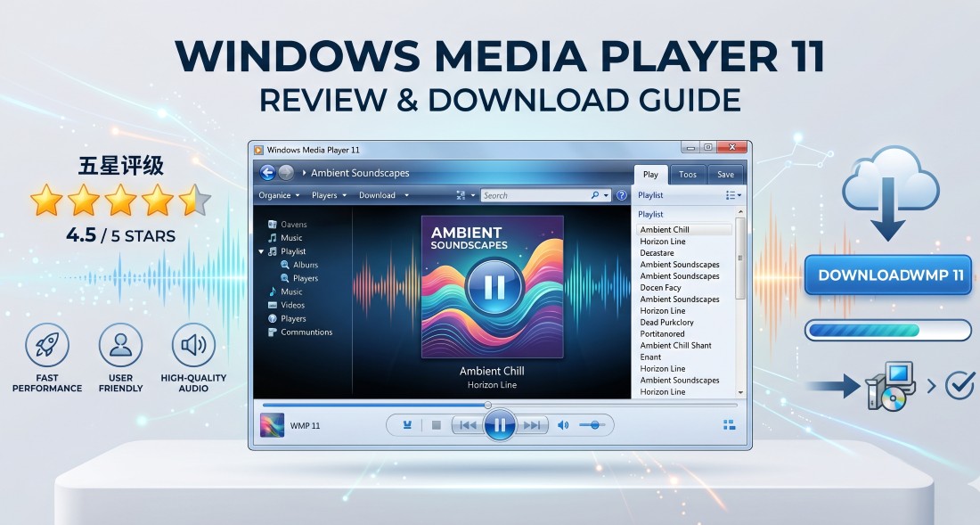Switch to the Play tab
Viewport: 980px width, 525px height.
tap(650, 175)
